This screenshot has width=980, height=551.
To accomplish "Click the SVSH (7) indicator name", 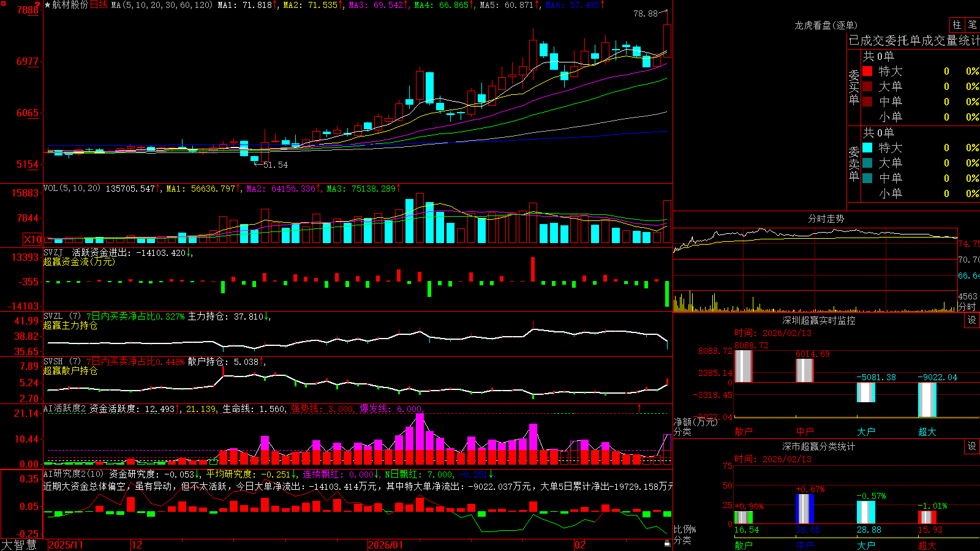I will [x=62, y=361].
